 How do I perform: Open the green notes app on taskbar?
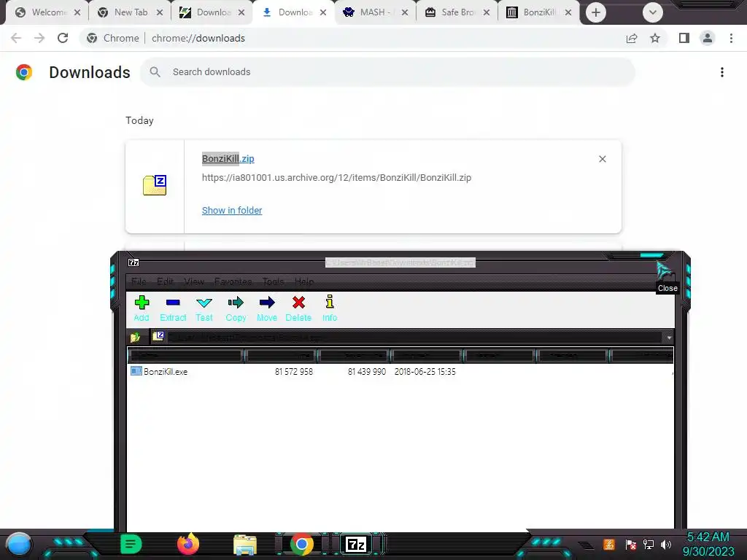(131, 544)
